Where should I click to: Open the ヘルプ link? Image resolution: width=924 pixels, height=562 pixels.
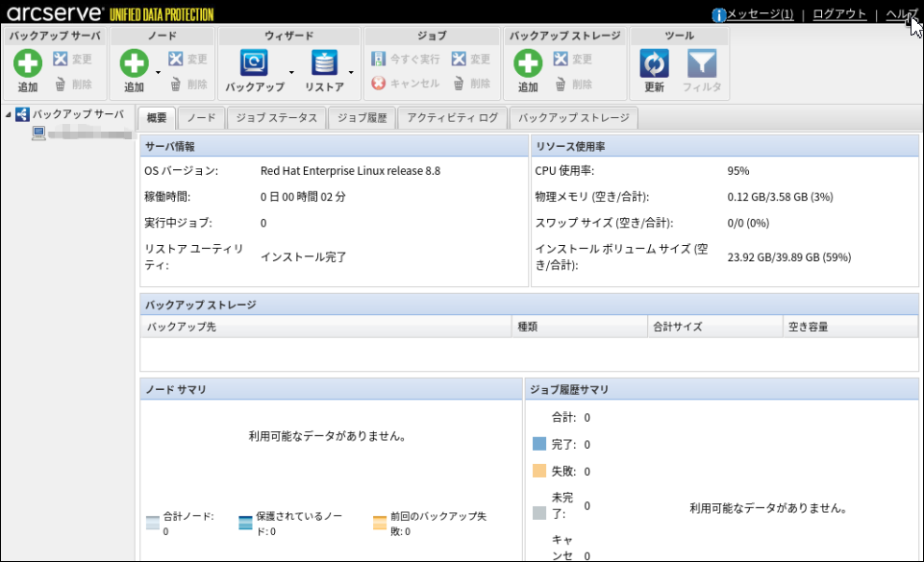[902, 14]
